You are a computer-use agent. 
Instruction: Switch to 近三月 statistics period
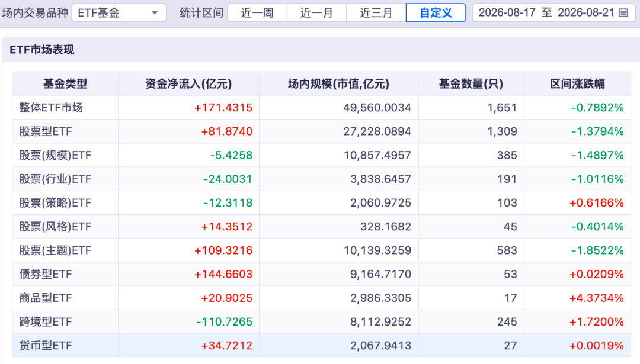(376, 12)
